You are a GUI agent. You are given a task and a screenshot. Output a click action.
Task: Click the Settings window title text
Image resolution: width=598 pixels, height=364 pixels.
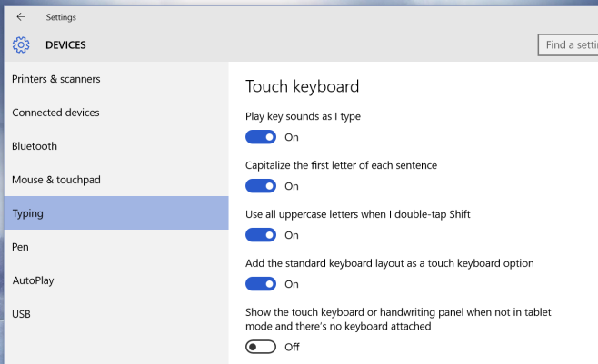pos(61,17)
